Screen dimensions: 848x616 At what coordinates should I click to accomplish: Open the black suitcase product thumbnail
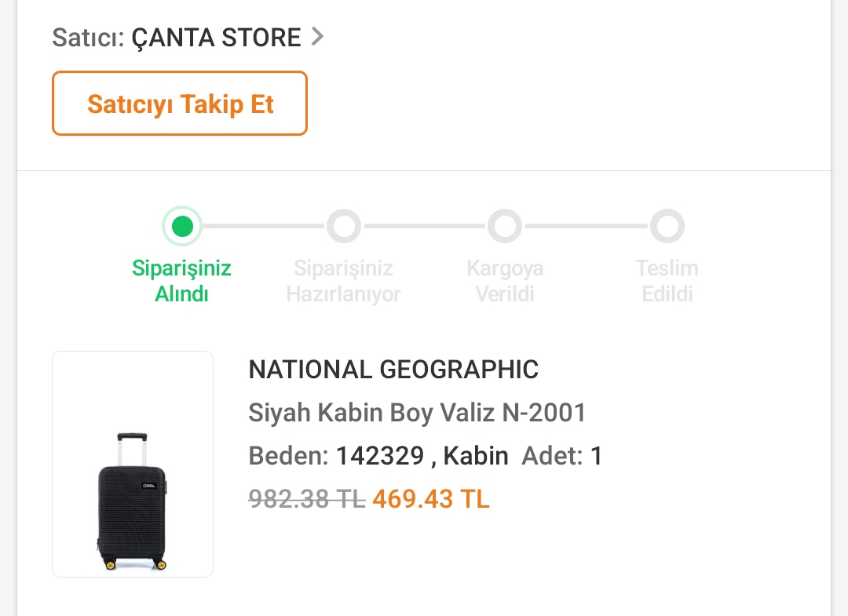(133, 464)
